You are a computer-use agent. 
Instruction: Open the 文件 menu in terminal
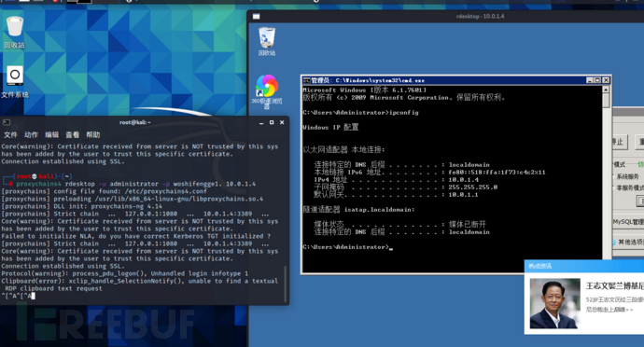10,134
